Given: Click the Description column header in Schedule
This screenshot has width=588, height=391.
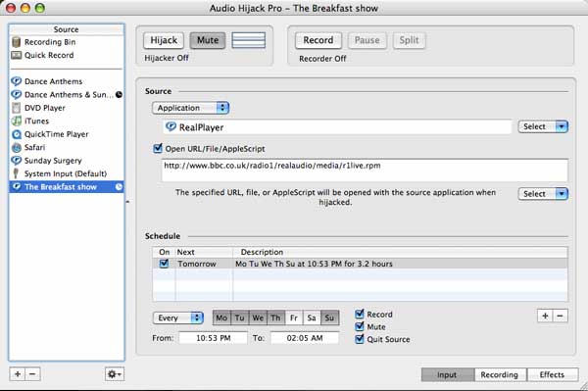Looking at the screenshot, I should 400,252.
